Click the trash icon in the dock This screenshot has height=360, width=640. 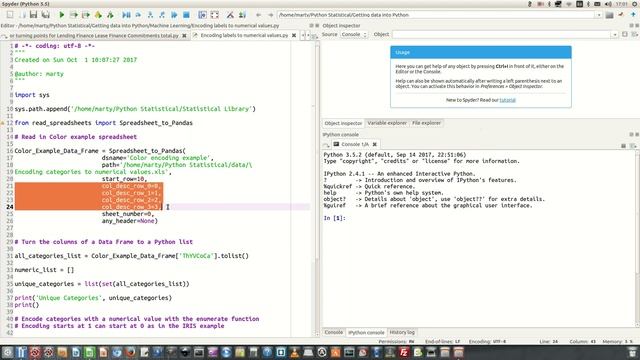pos(632,352)
